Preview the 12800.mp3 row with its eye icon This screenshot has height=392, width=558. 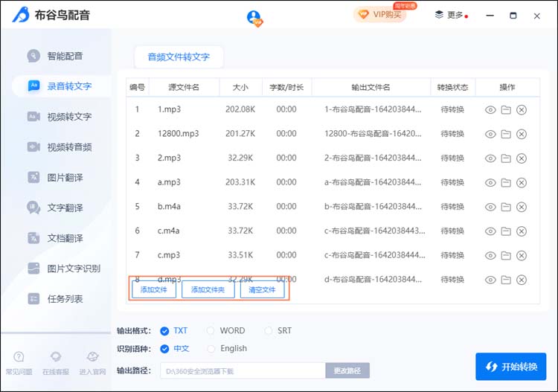(x=490, y=134)
